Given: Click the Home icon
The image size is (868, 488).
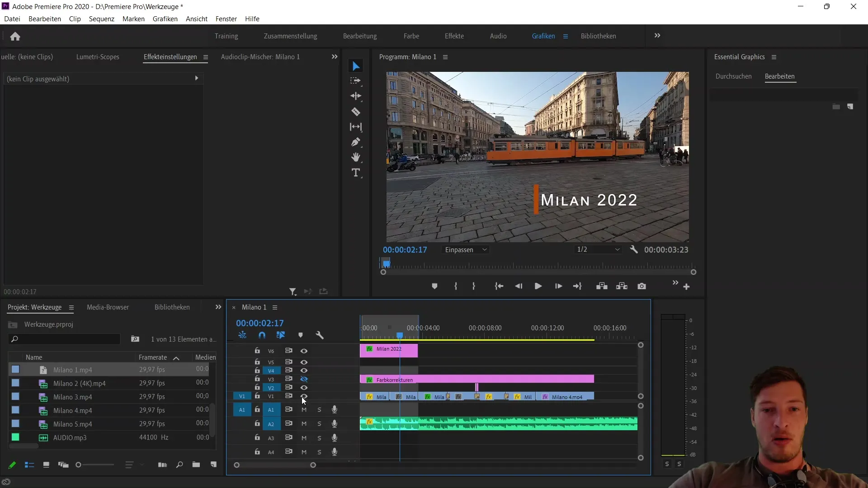Looking at the screenshot, I should click(15, 36).
